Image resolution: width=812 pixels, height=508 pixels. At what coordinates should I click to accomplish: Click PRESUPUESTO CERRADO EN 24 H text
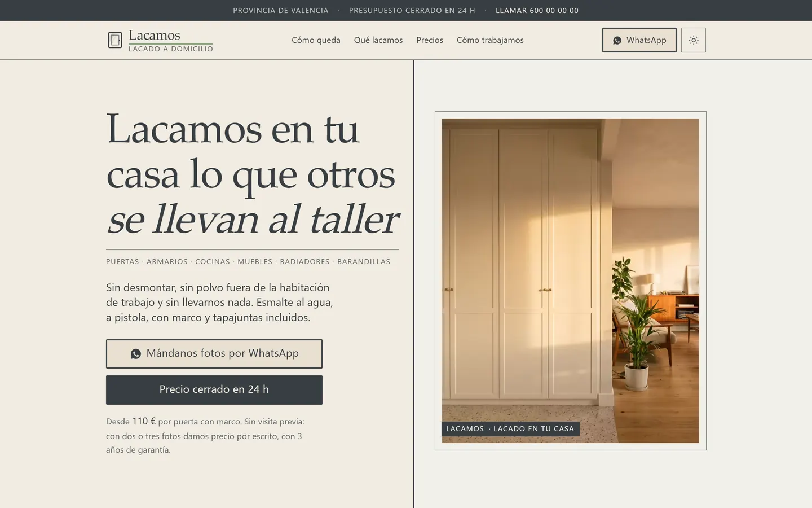(x=412, y=10)
